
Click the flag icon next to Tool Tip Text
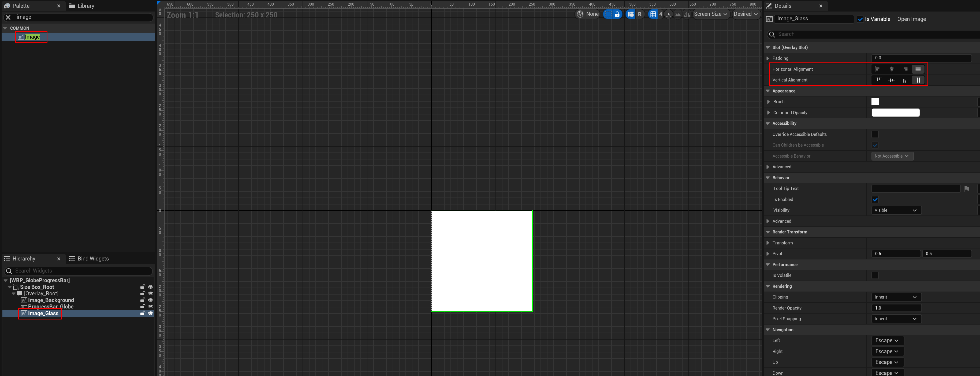[x=966, y=189]
